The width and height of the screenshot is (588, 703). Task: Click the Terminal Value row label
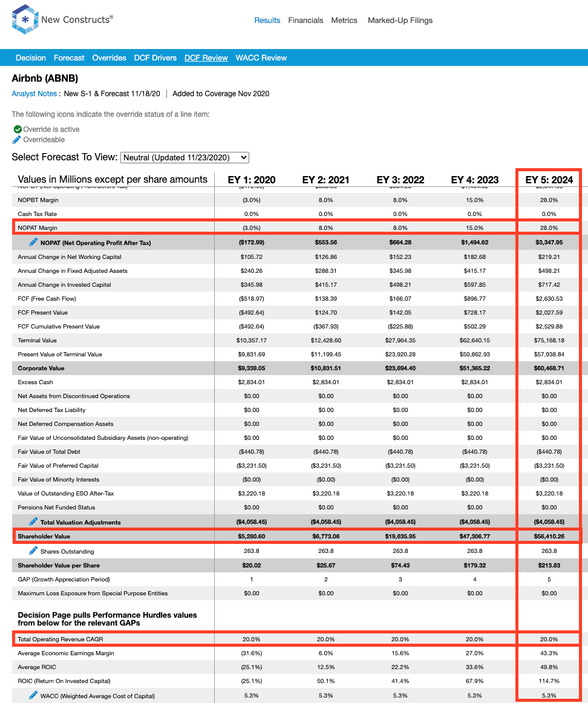[37, 340]
